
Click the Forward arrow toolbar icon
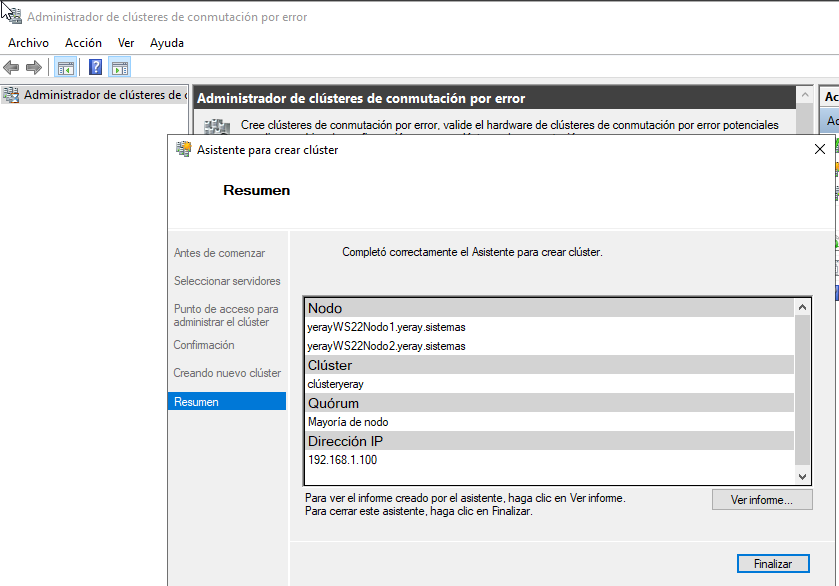coord(34,67)
